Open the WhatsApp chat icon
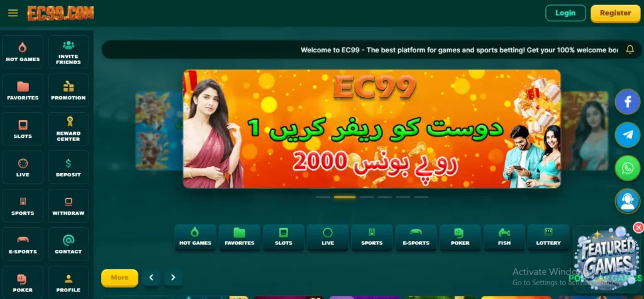 tap(628, 168)
